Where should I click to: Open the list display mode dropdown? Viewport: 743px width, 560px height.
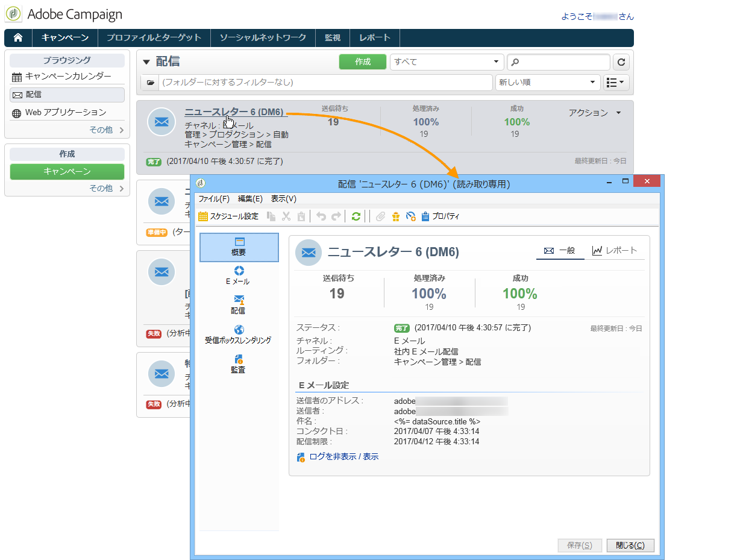coord(616,83)
